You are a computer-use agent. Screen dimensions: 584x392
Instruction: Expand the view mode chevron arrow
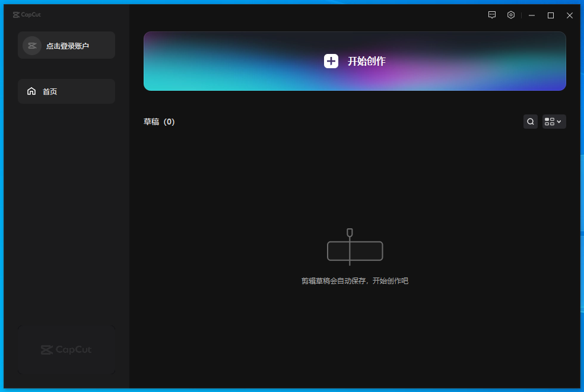559,122
